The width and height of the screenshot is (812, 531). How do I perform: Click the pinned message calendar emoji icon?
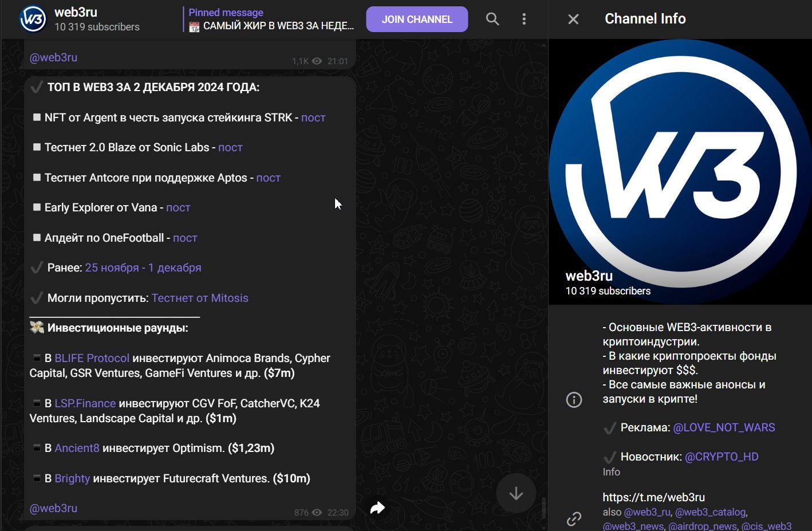(194, 26)
